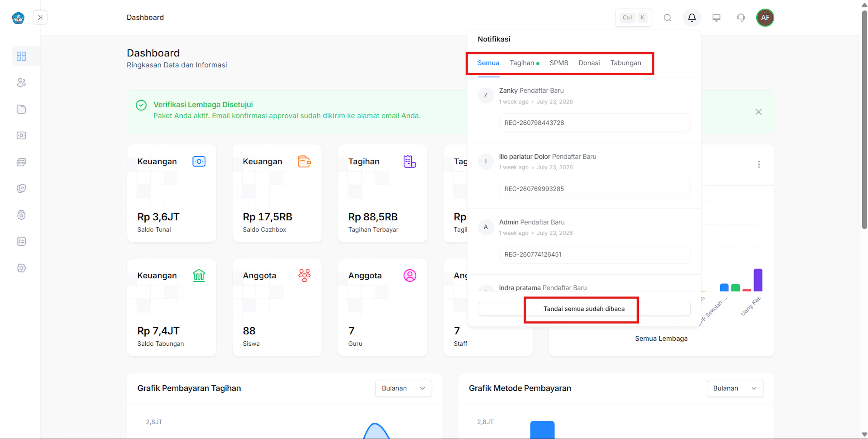Viewport: 868px width, 439px height.
Task: Click the Saldo Tunai cash icon
Action: pyautogui.click(x=199, y=161)
